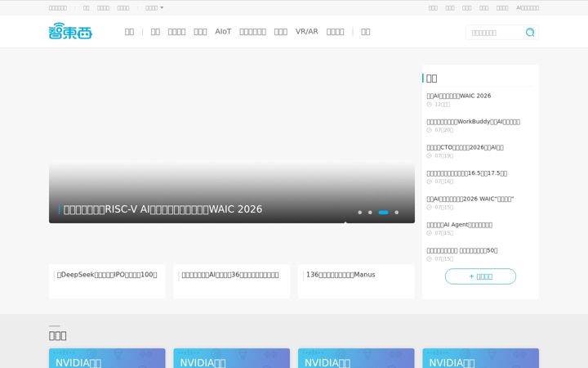This screenshot has height=368, width=588.
Task: Click clock icon under the 16.5 headline
Action: (429, 182)
